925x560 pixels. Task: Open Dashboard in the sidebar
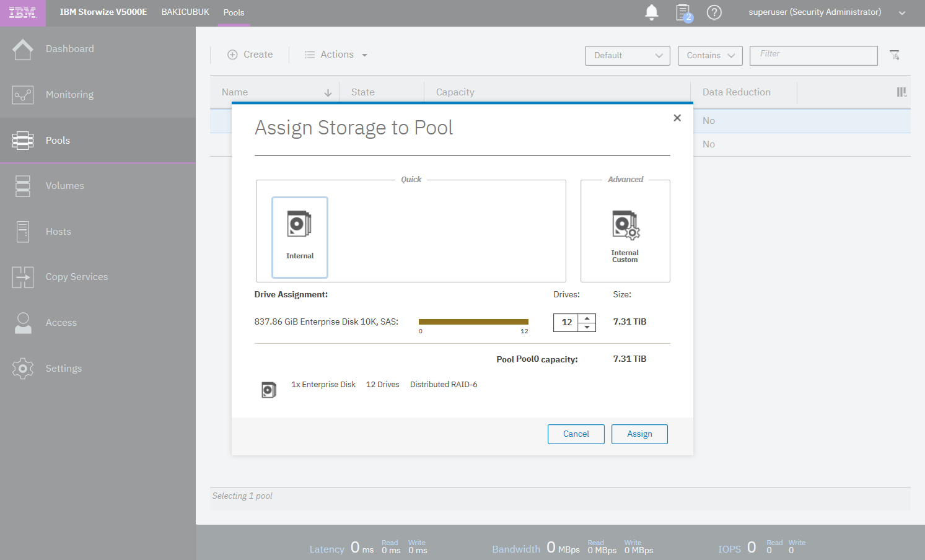70,49
